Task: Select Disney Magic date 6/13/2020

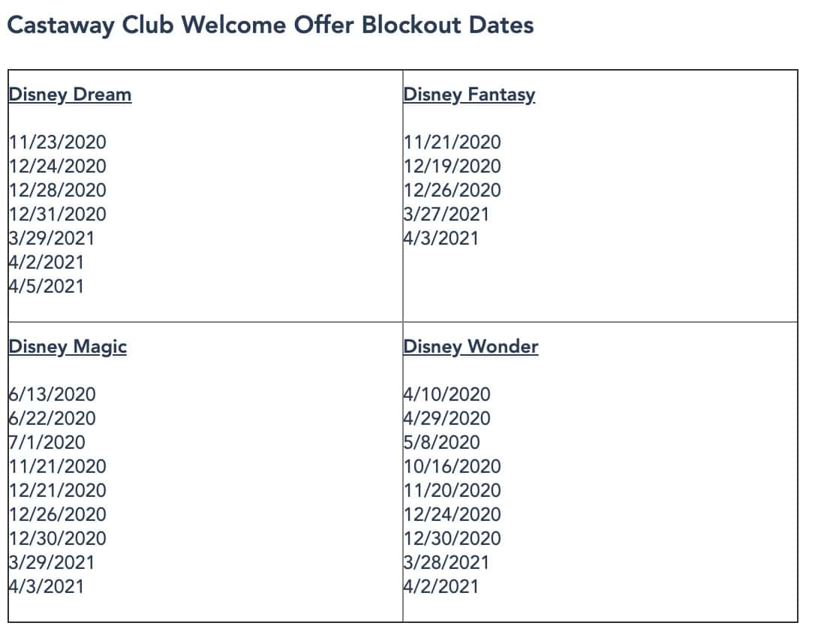Action: (53, 395)
